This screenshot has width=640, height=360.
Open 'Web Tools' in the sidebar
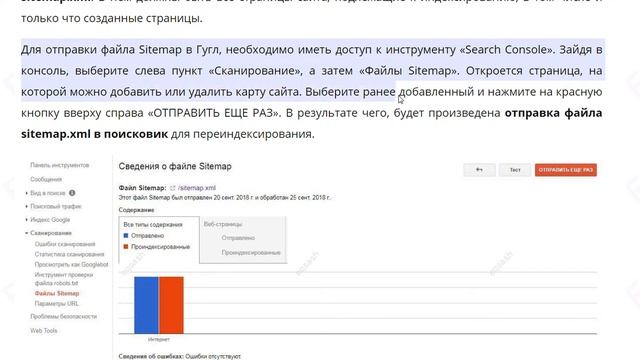click(44, 331)
